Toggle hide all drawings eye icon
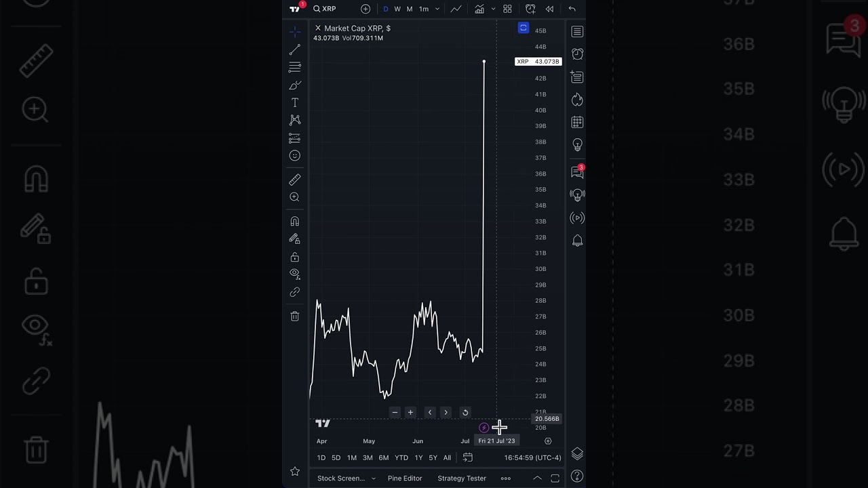The image size is (868, 488). tap(295, 273)
